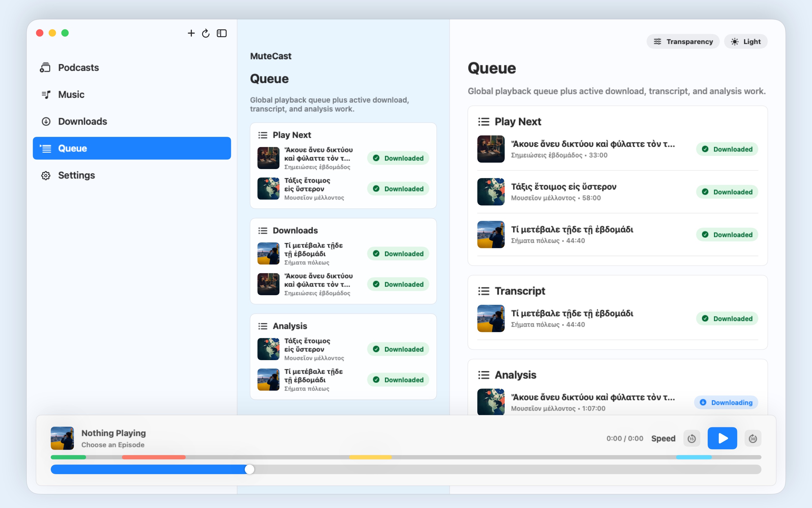Click the 0:00 / 0:00 time readout
Screen dimensions: 812x508
pyautogui.click(x=625, y=438)
